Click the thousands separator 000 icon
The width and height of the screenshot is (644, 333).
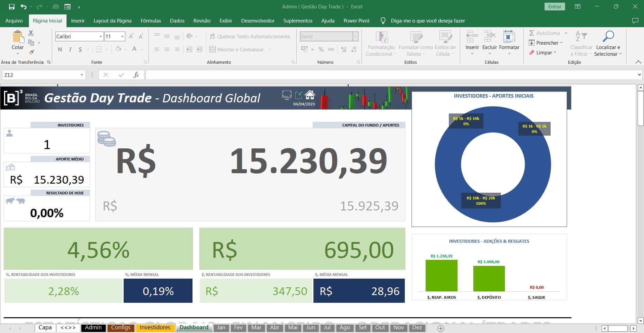pyautogui.click(x=331, y=49)
